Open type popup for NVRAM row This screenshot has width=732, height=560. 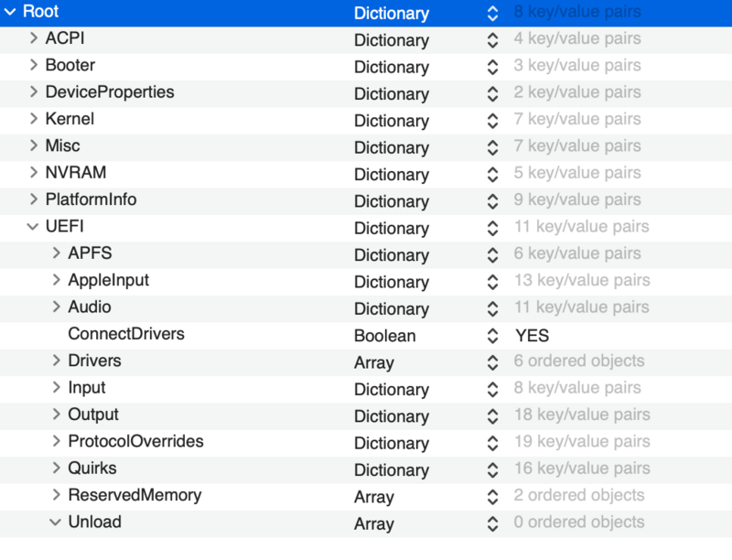tap(493, 174)
